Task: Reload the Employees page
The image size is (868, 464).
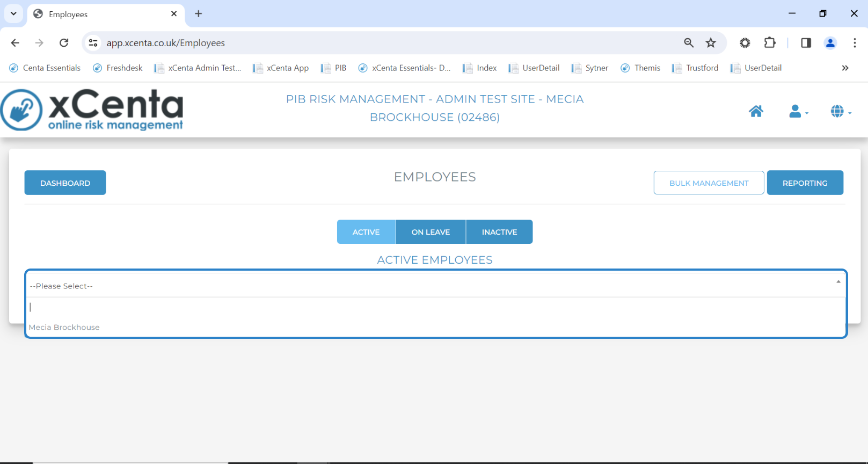Action: [64, 43]
